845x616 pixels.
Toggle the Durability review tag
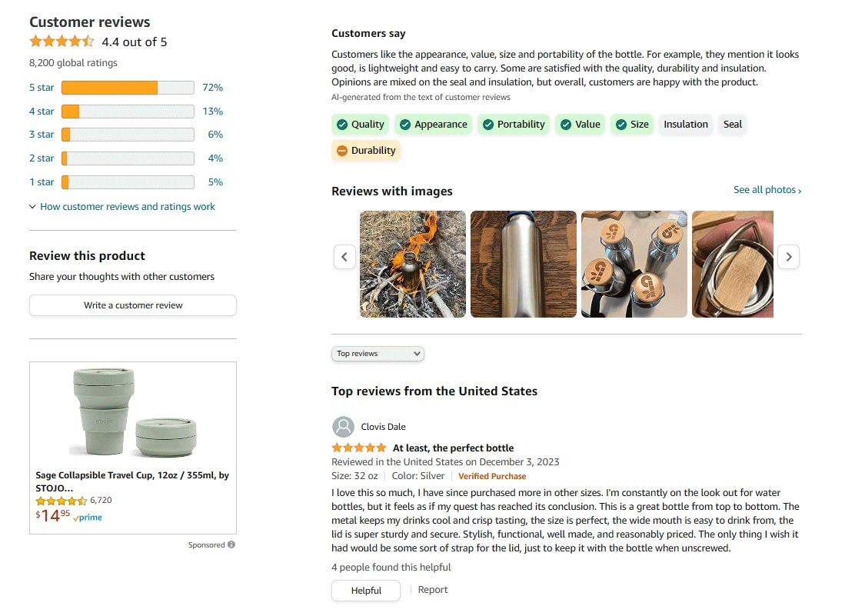[366, 151]
